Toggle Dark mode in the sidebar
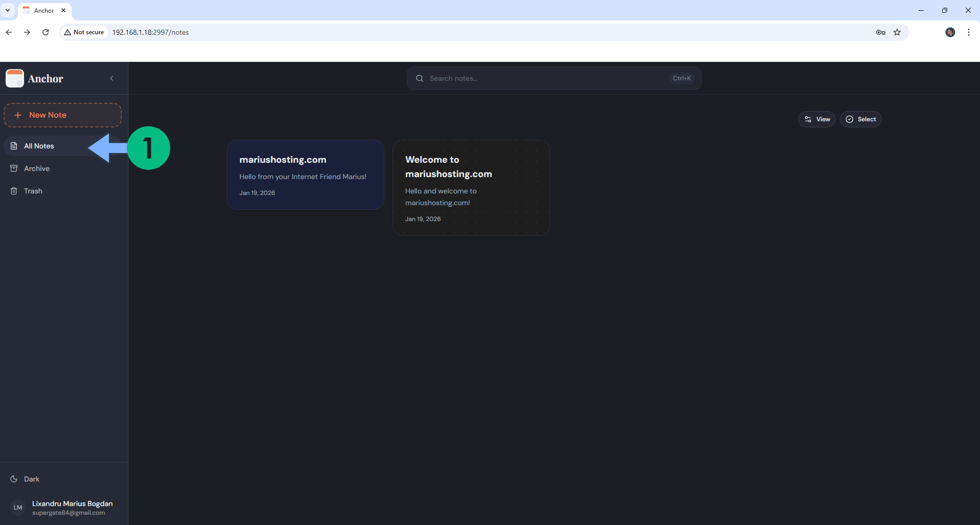 coord(25,479)
